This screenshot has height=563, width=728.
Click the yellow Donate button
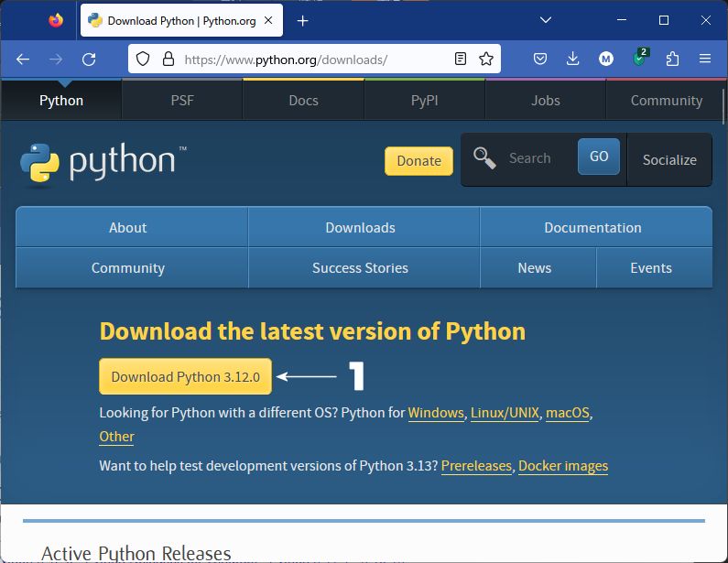tap(418, 160)
